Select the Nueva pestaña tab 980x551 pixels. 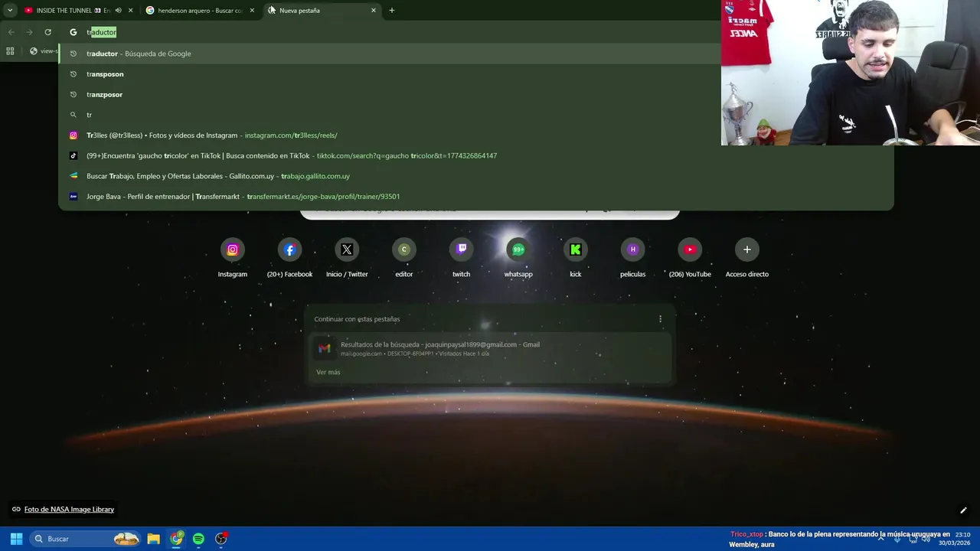tap(322, 11)
